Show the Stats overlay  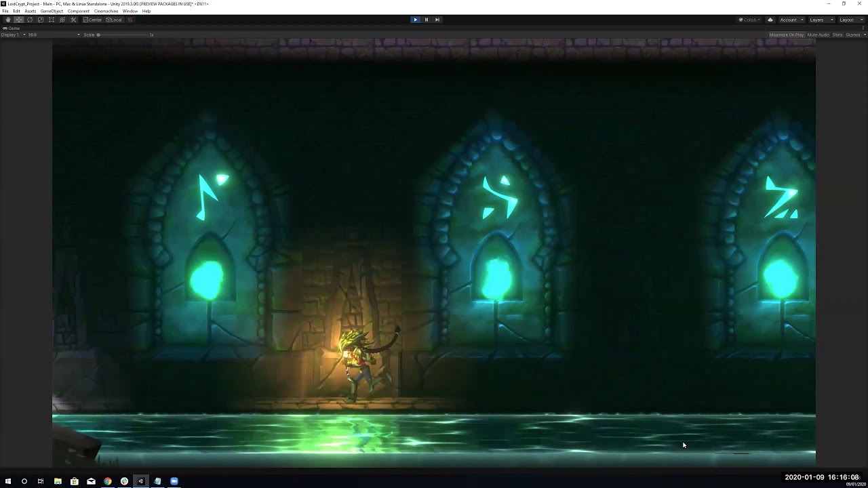(x=837, y=35)
